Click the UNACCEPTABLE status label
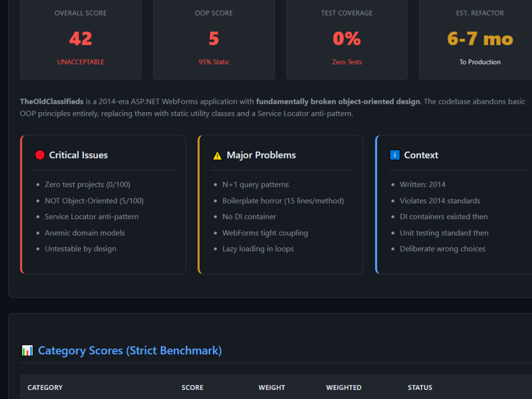Screen dimensions: 532x399 [81, 62]
